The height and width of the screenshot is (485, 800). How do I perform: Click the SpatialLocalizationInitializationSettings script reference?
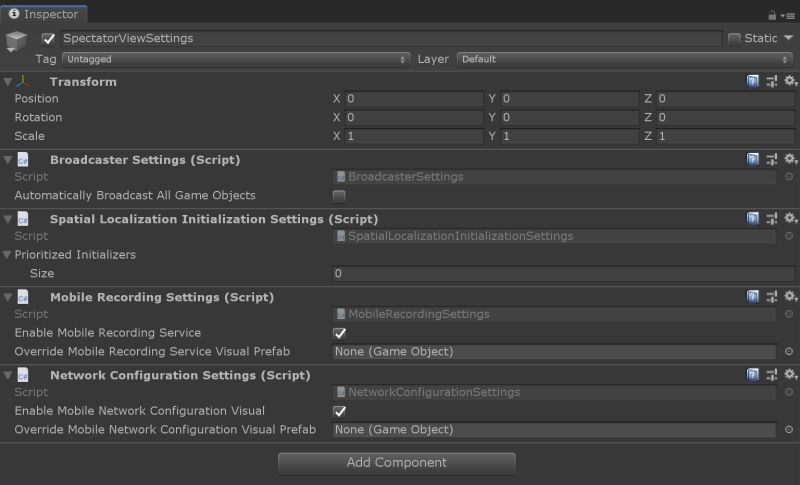pyautogui.click(x=554, y=236)
